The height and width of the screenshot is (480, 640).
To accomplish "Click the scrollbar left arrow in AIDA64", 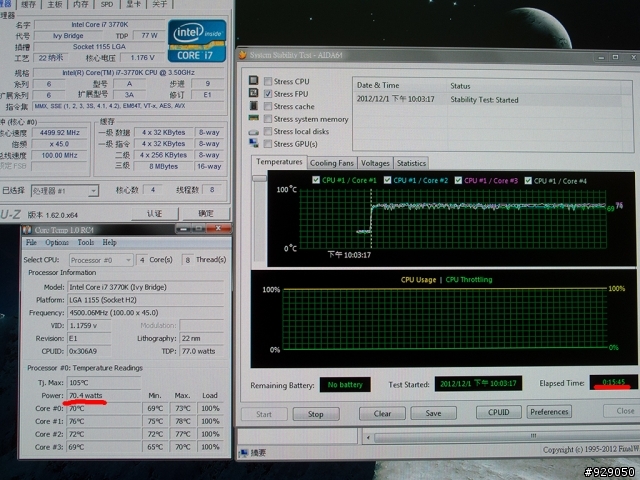I will click(x=368, y=438).
